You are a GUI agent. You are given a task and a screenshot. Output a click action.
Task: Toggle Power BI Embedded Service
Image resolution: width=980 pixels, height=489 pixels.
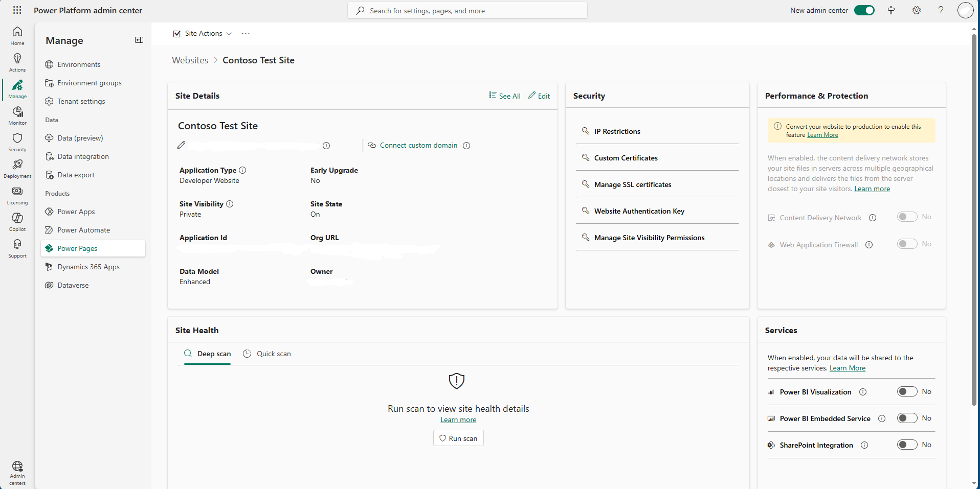click(x=907, y=418)
